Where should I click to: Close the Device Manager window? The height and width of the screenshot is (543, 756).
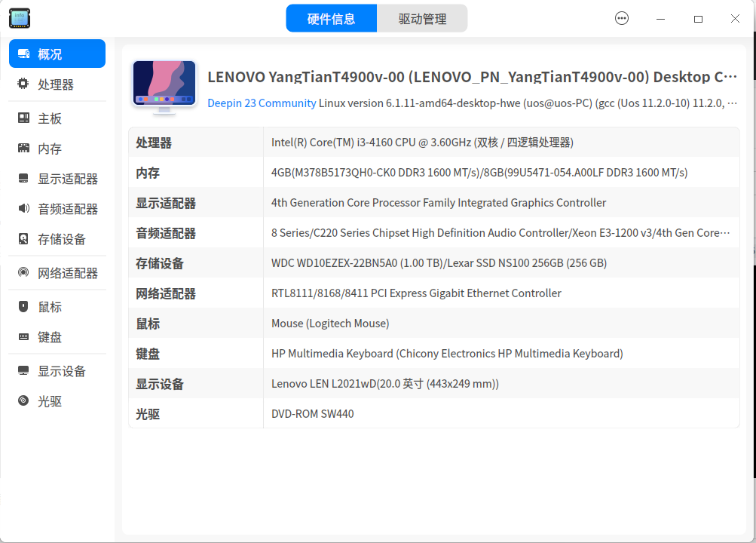(735, 18)
